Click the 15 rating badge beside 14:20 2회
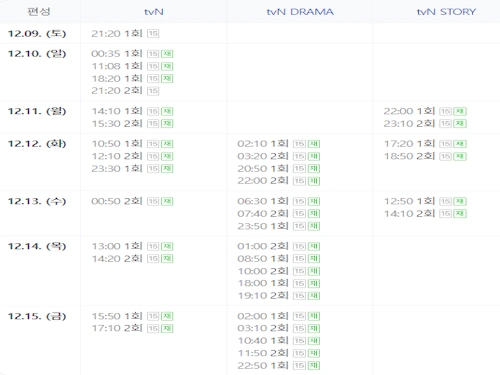The height and width of the screenshot is (375, 500). tap(153, 259)
